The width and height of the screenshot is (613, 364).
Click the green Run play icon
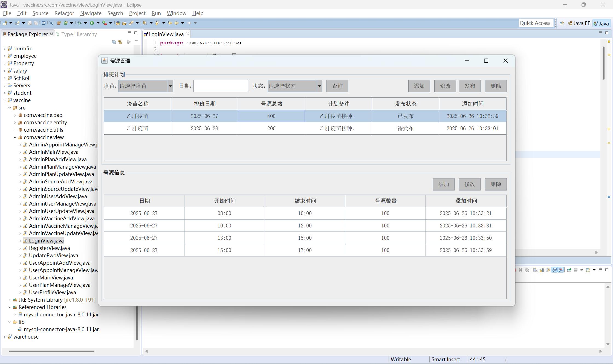[x=92, y=23]
